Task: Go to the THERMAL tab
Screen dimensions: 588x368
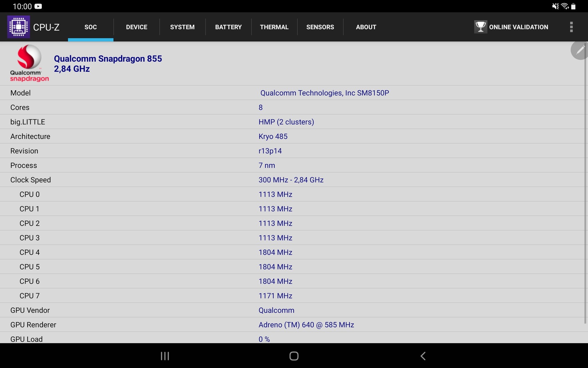Action: point(274,27)
